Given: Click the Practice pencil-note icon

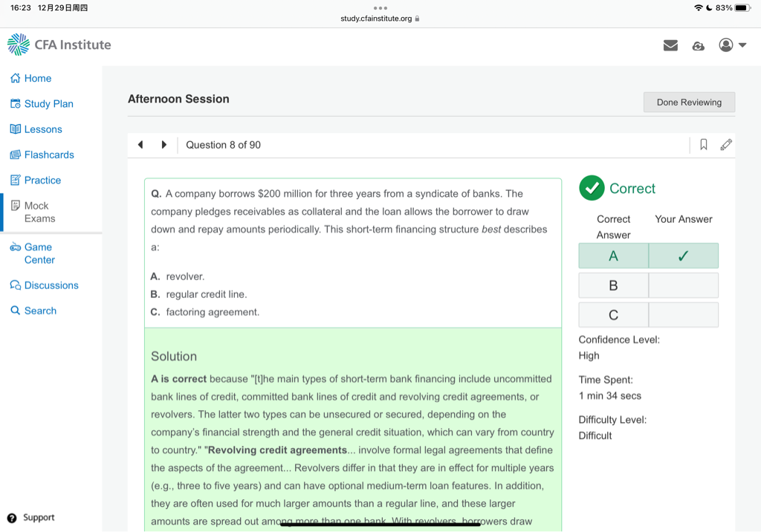Looking at the screenshot, I should pos(16,180).
